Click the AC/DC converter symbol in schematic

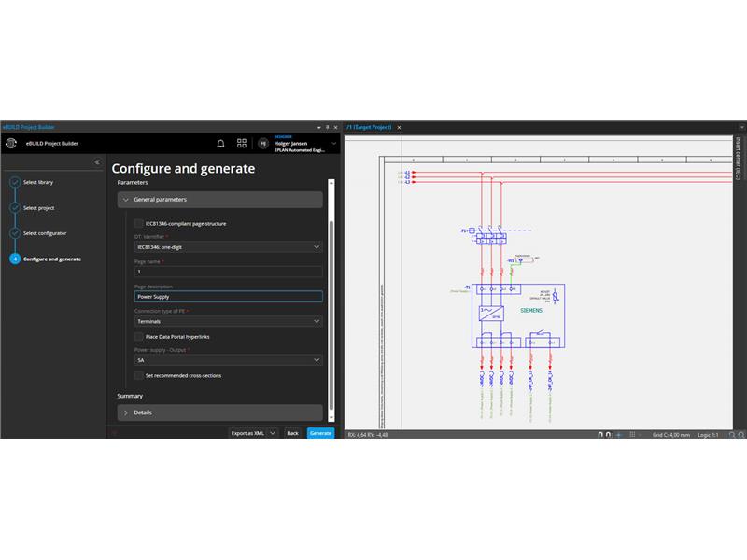click(x=491, y=314)
